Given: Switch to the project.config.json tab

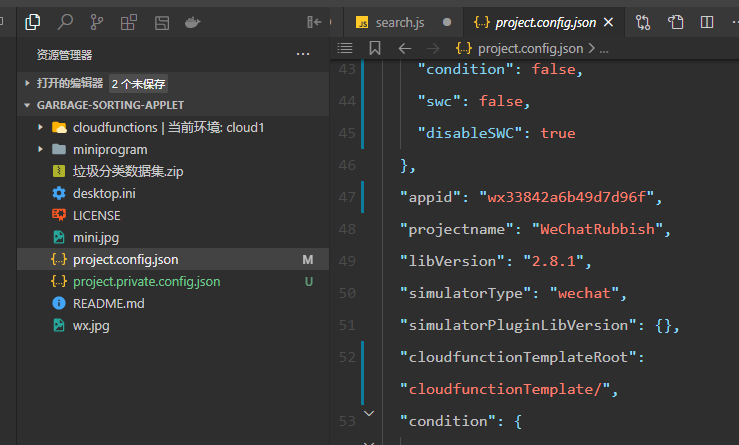Looking at the screenshot, I should [x=545, y=23].
